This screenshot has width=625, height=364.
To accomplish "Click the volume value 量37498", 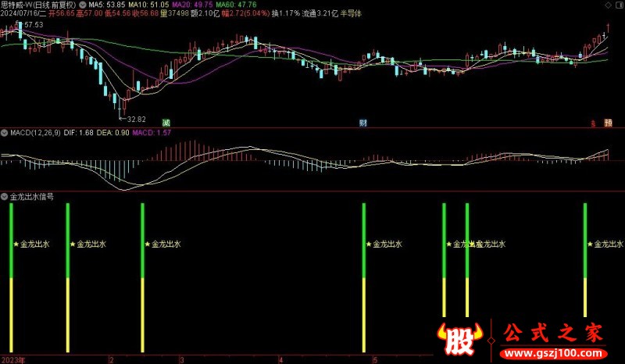I will pos(174,13).
